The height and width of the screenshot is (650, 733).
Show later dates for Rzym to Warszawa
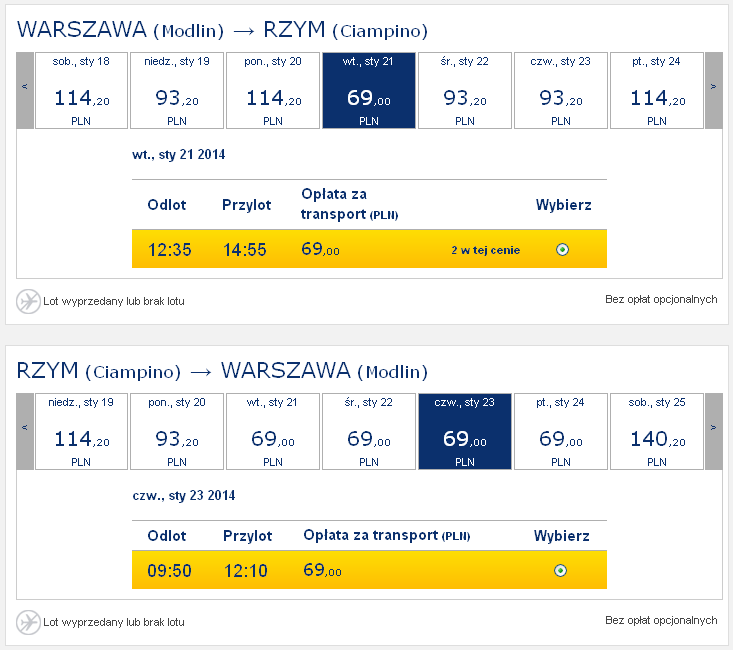[713, 431]
